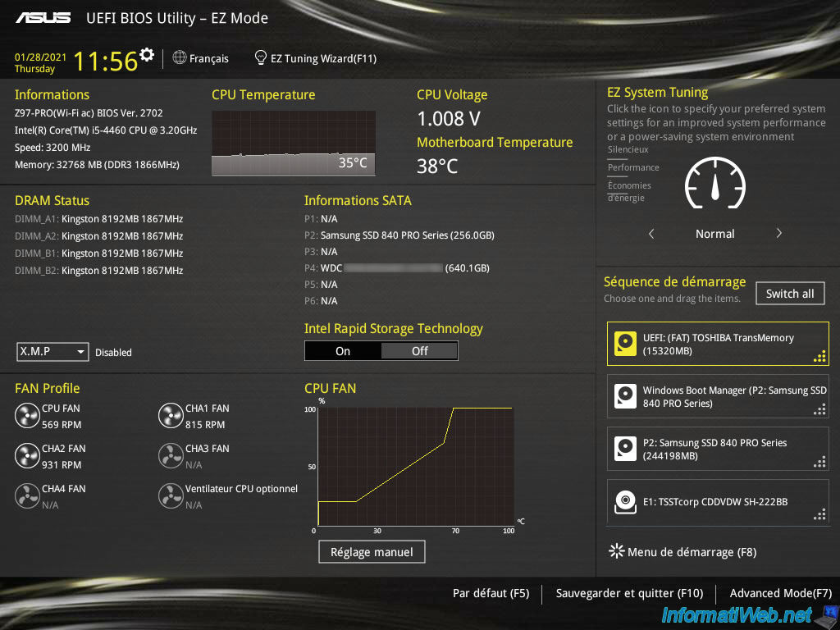Viewport: 840px width, 630px height.
Task: Select next EZ System Tuning mode arrow
Action: point(778,234)
